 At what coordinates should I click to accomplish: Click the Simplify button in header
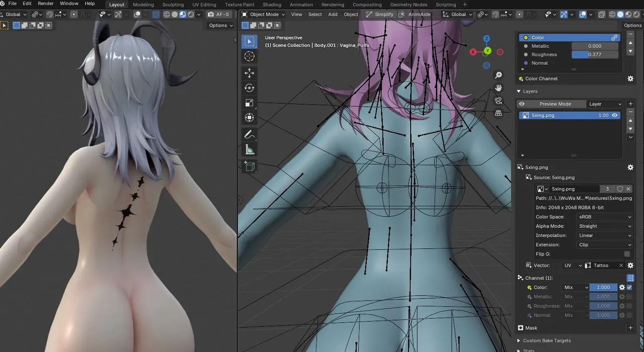[x=379, y=15]
